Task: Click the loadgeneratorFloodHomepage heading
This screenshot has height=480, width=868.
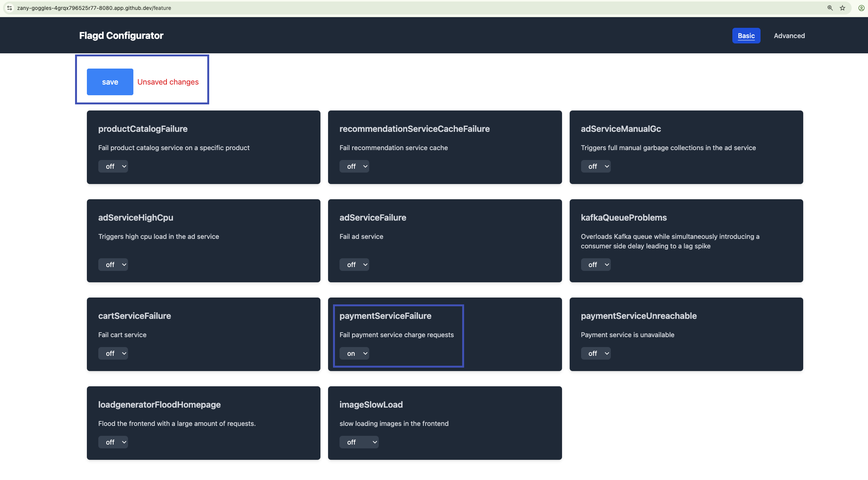Action: (x=159, y=405)
